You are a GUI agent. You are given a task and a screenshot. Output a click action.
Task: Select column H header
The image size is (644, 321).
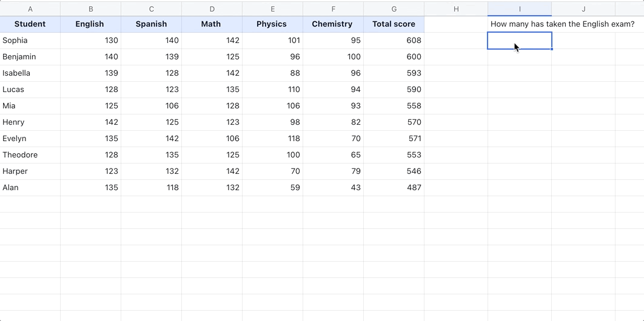click(x=456, y=8)
